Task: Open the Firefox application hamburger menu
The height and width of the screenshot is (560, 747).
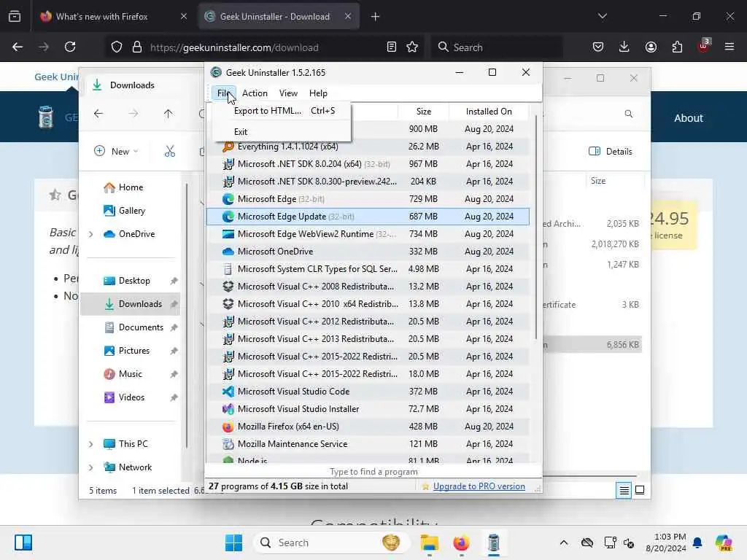Action: click(729, 47)
